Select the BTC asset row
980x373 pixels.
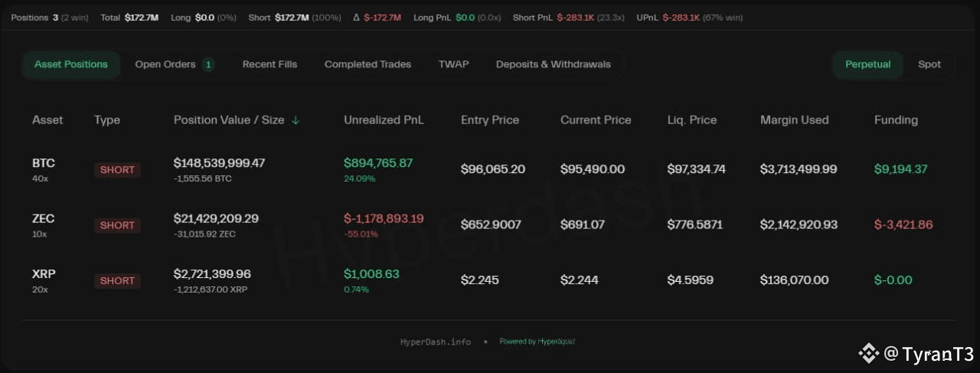(x=490, y=169)
